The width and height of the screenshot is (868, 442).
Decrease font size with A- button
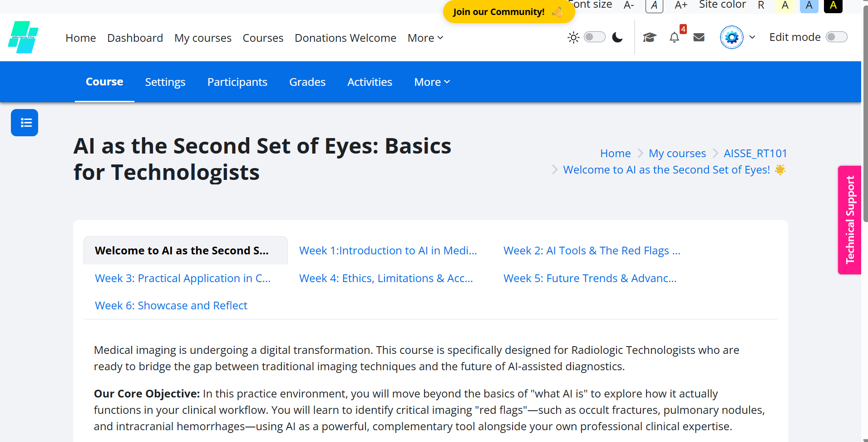tap(629, 5)
